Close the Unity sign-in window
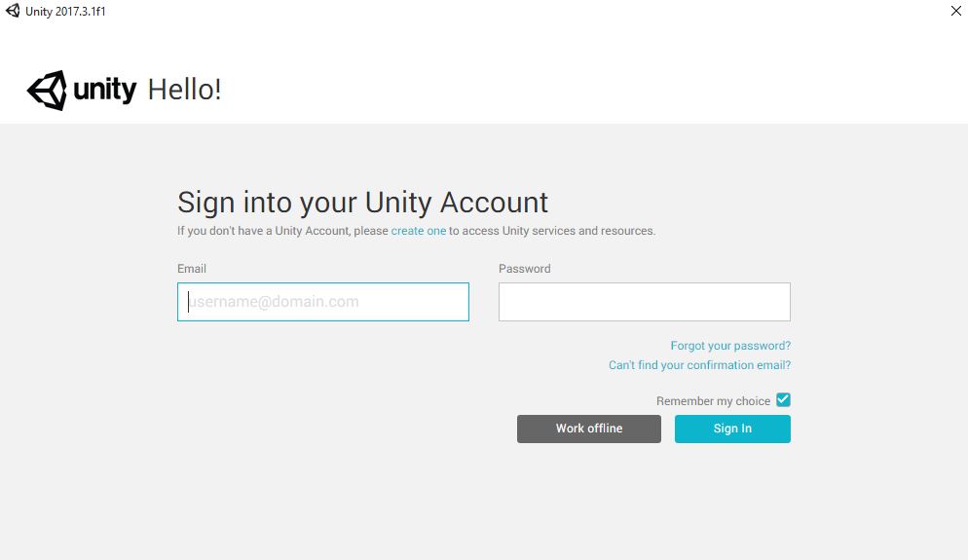968x560 pixels. point(955,11)
